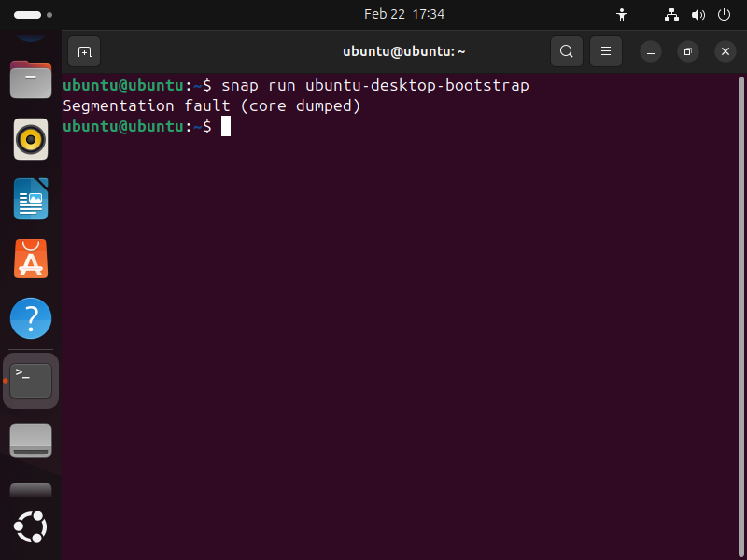Open the calendar from the clock

(x=403, y=15)
